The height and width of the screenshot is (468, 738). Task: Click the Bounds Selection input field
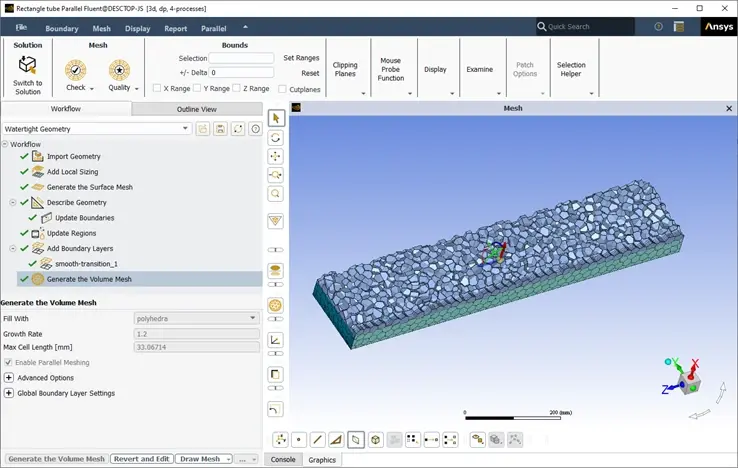pyautogui.click(x=241, y=58)
